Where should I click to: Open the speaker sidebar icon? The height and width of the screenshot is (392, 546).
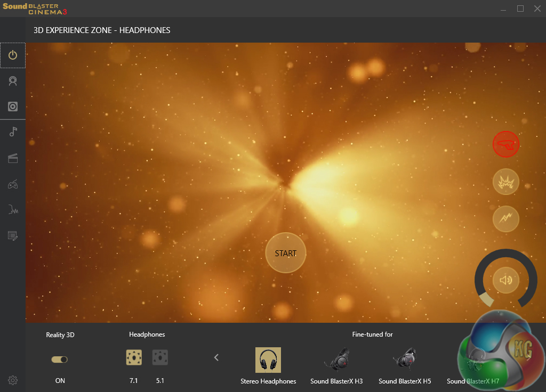(x=13, y=107)
